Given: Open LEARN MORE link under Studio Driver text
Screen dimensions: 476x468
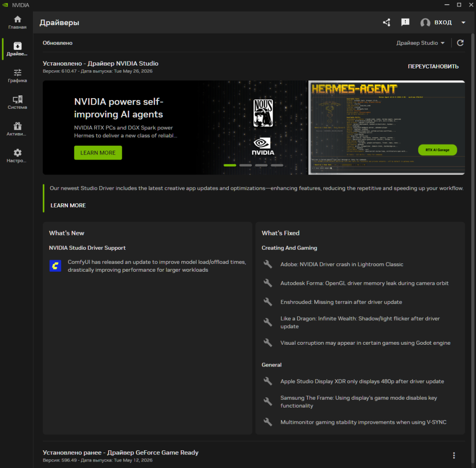Looking at the screenshot, I should (68, 206).
